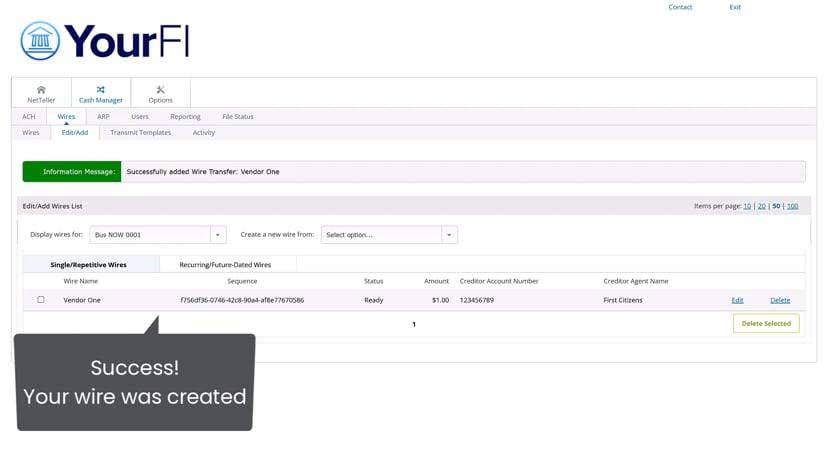View the Activity tab
840x473 pixels.
(x=204, y=132)
